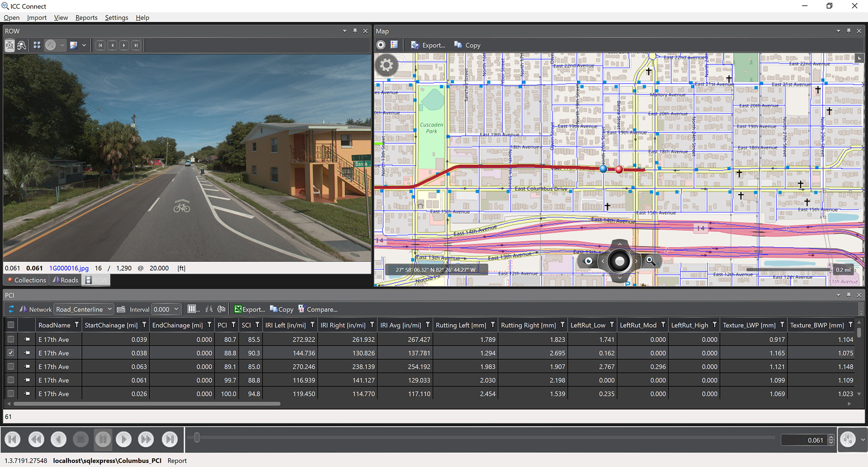Switch to the Roads tab

[65, 280]
